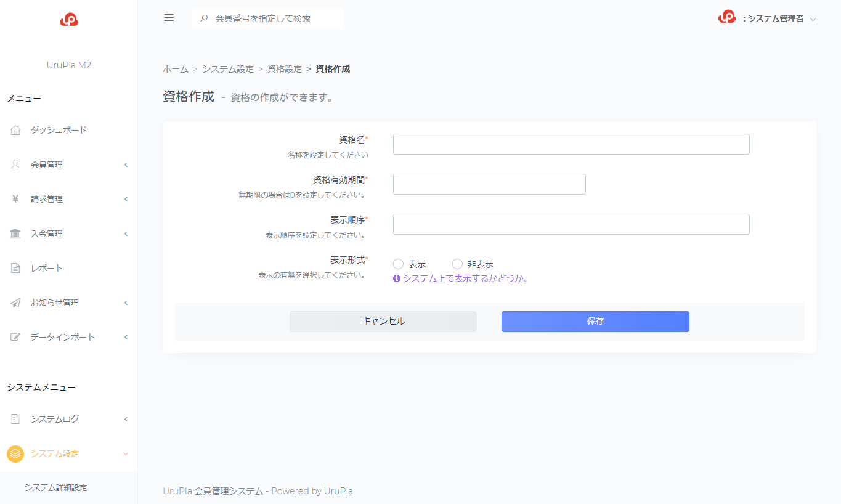Expand the お知らせ管理 submenu chevron

[x=126, y=303]
